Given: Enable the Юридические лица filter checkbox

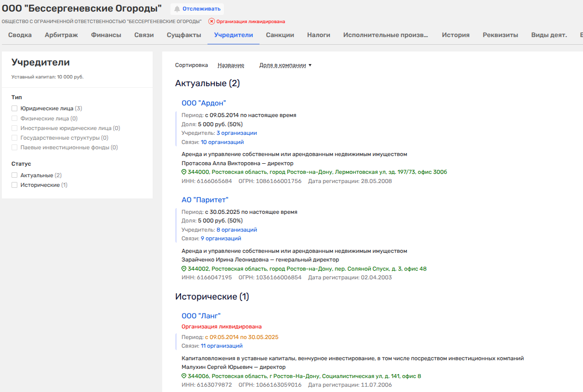Looking at the screenshot, I should pos(14,108).
